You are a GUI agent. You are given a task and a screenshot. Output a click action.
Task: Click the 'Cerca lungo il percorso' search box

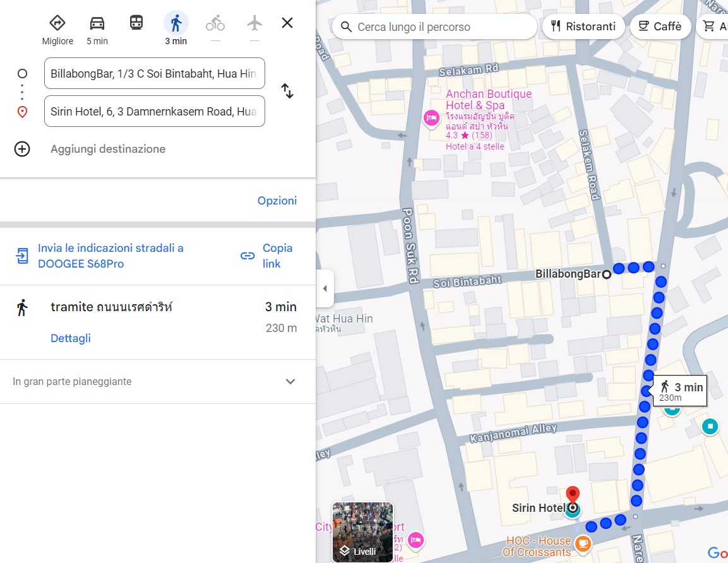[436, 27]
